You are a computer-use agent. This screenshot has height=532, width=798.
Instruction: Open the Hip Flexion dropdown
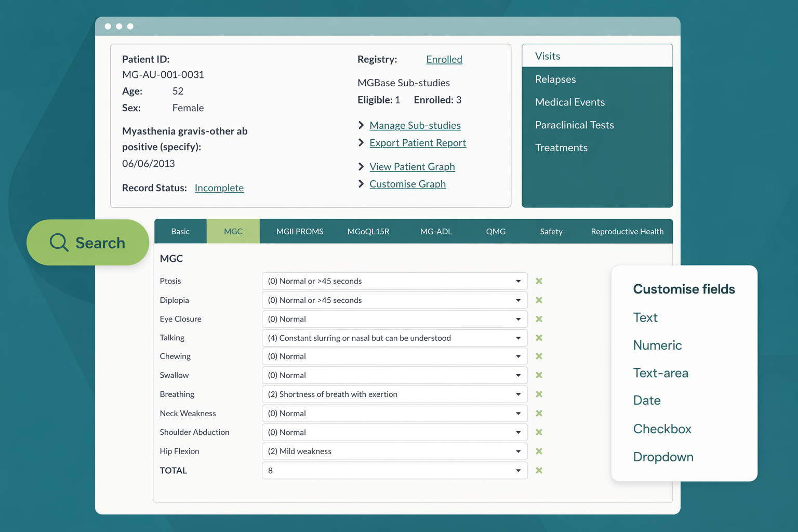tap(395, 451)
